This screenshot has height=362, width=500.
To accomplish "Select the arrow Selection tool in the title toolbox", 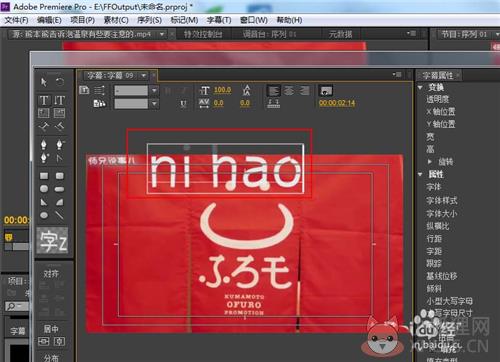I will (44, 82).
